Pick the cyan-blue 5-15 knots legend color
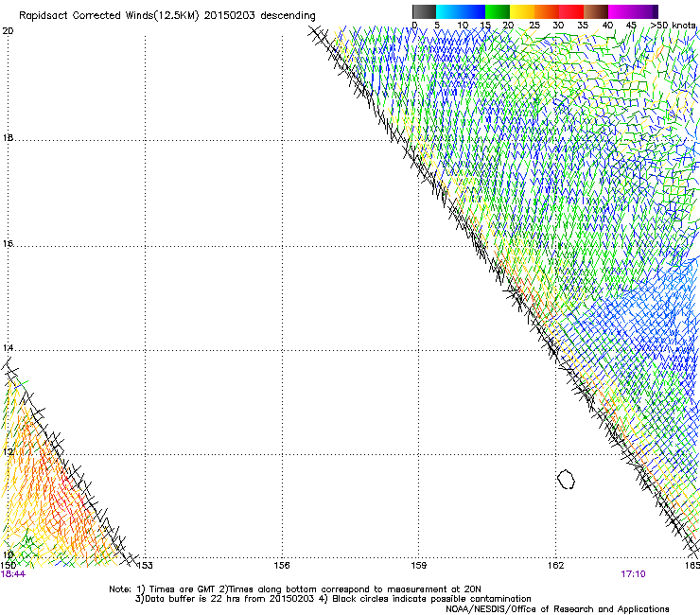 click(x=461, y=11)
